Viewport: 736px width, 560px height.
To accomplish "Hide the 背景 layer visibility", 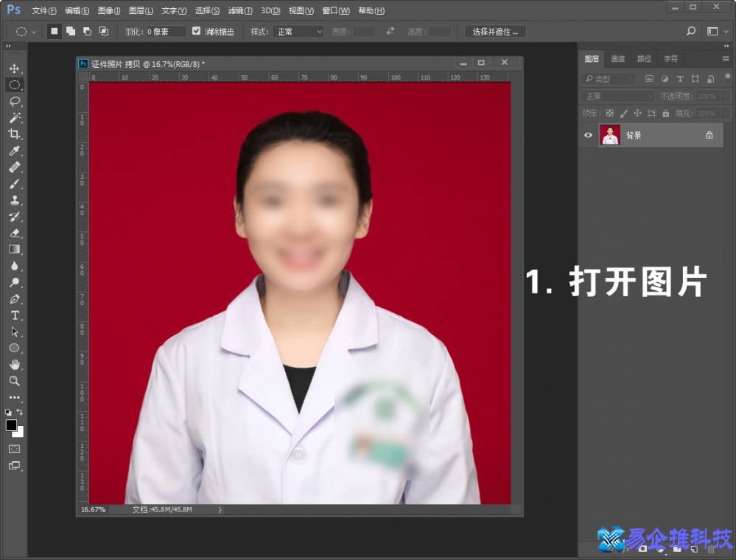I will 587,135.
